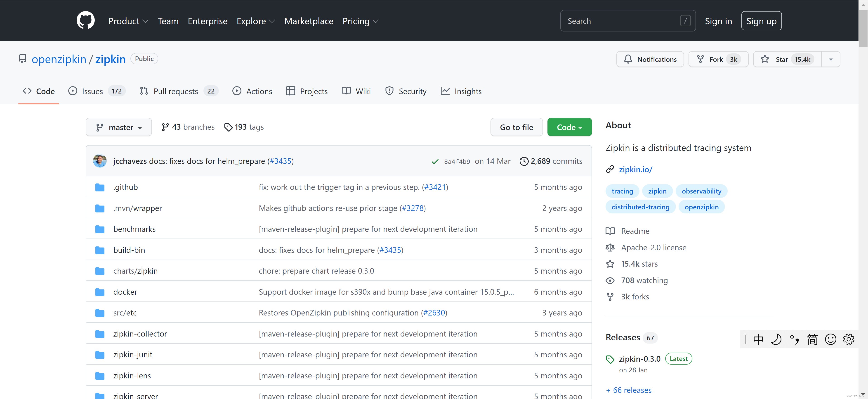Click the page vertical scrollbar thumb

pos(863,29)
